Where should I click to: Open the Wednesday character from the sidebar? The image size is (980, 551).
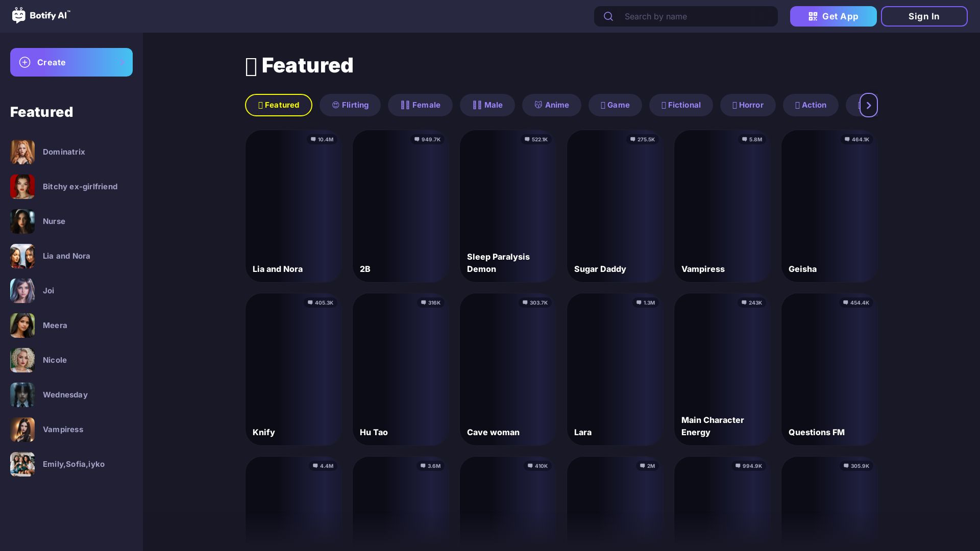pos(65,394)
